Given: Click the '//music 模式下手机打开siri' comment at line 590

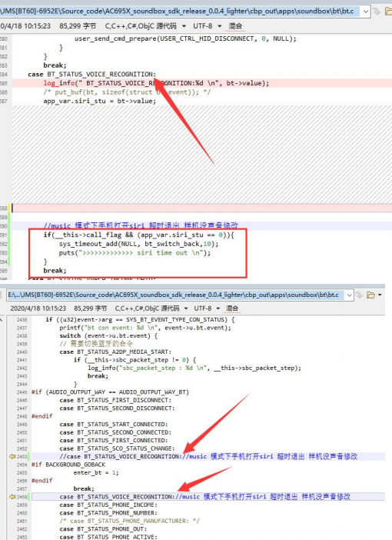Looking at the screenshot, I should pyautogui.click(x=141, y=226).
